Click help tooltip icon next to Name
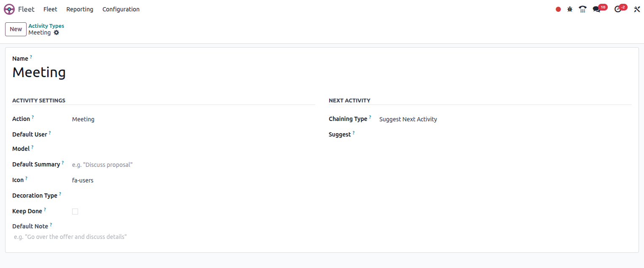 pyautogui.click(x=31, y=57)
